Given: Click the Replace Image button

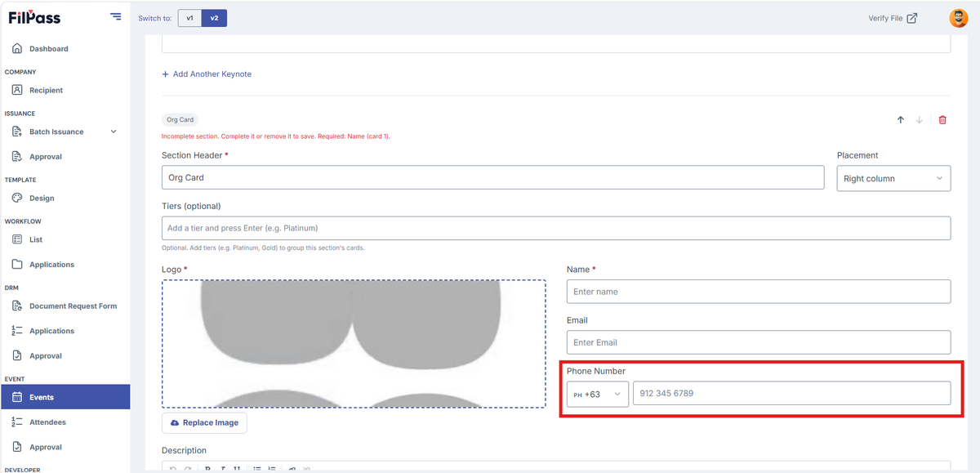Looking at the screenshot, I should pyautogui.click(x=204, y=423).
